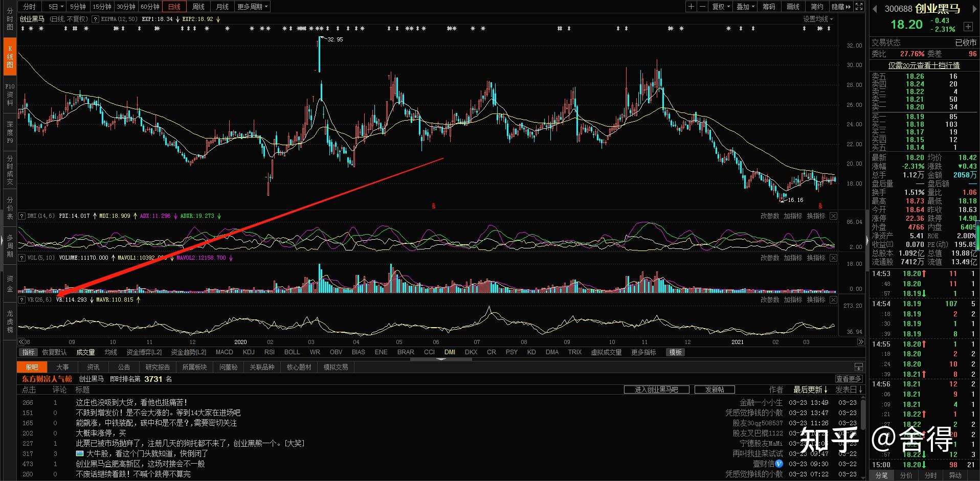980x481 pixels.
Task: Add 创业黑马 to watchlist plus icon
Action: coord(968,26)
